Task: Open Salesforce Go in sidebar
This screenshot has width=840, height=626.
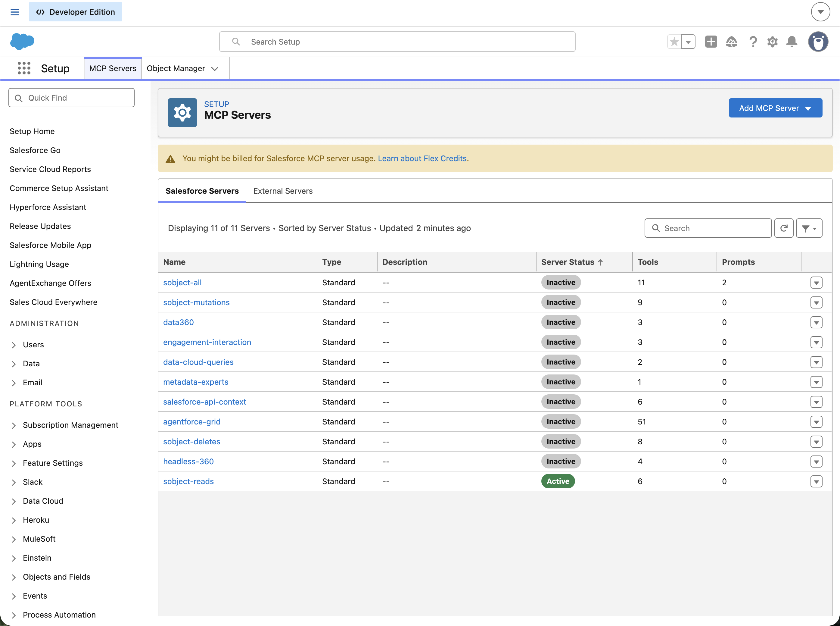Action: coord(35,150)
